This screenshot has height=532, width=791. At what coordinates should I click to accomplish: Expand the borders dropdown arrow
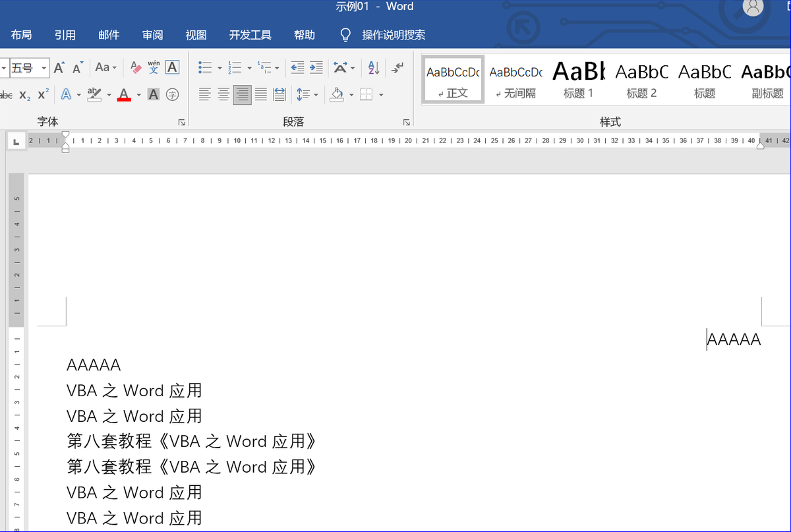click(380, 96)
